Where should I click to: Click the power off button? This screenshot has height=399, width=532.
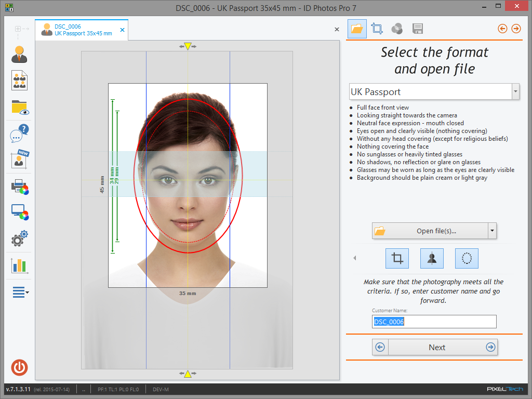point(19,368)
